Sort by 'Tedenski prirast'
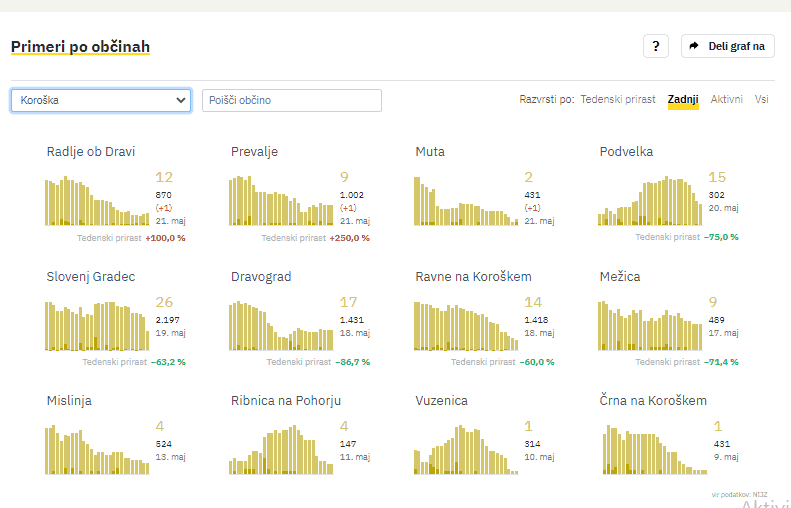 [618, 100]
